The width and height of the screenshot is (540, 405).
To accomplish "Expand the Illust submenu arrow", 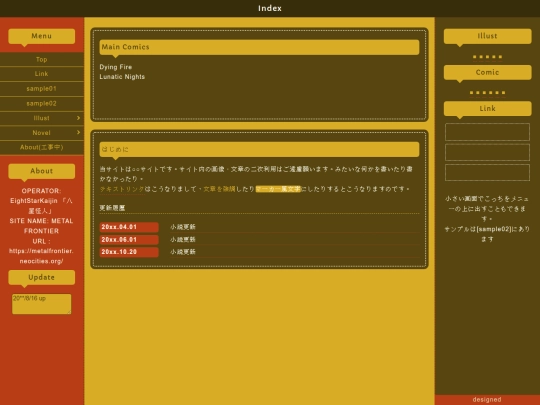I will tap(79, 118).
